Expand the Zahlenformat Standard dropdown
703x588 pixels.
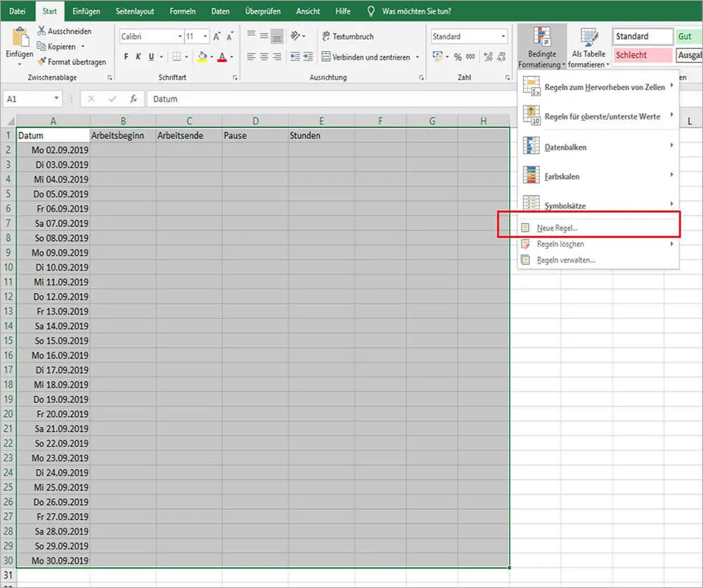point(503,36)
